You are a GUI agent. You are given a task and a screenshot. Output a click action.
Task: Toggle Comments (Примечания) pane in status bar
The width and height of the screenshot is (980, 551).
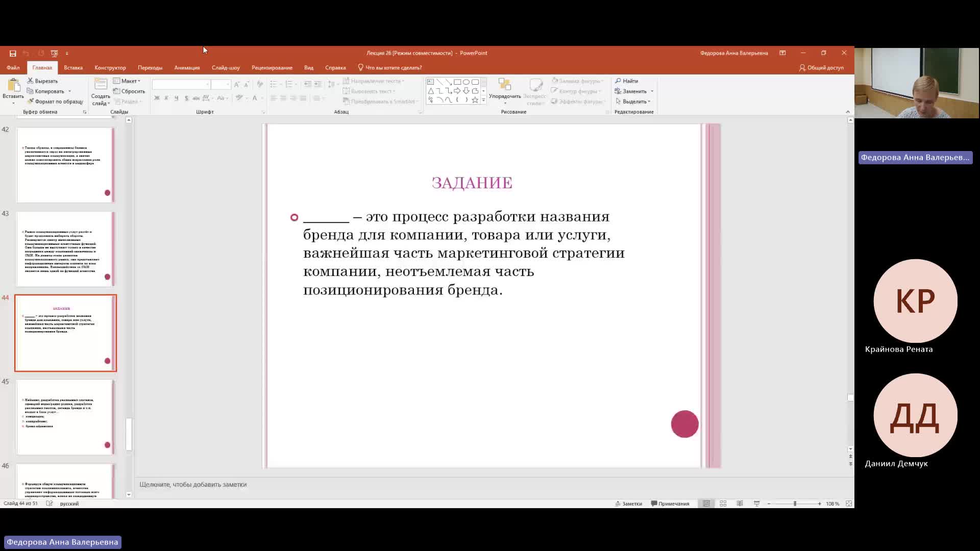click(670, 504)
